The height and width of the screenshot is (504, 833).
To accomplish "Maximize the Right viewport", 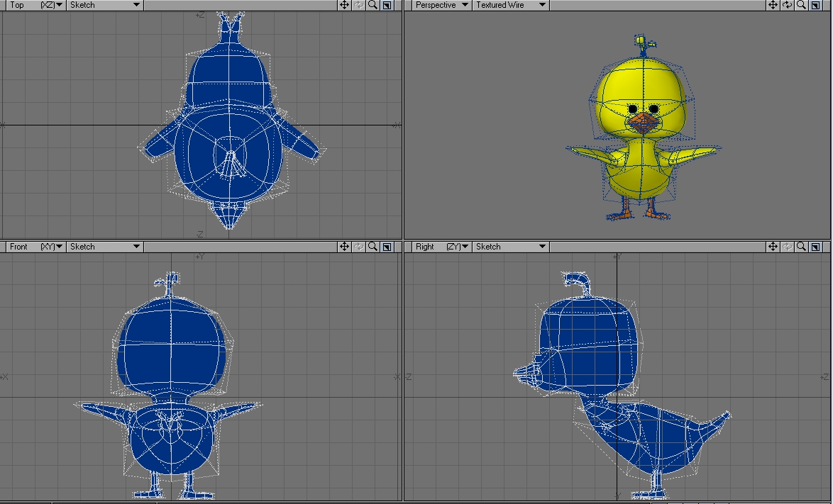I will tap(816, 247).
